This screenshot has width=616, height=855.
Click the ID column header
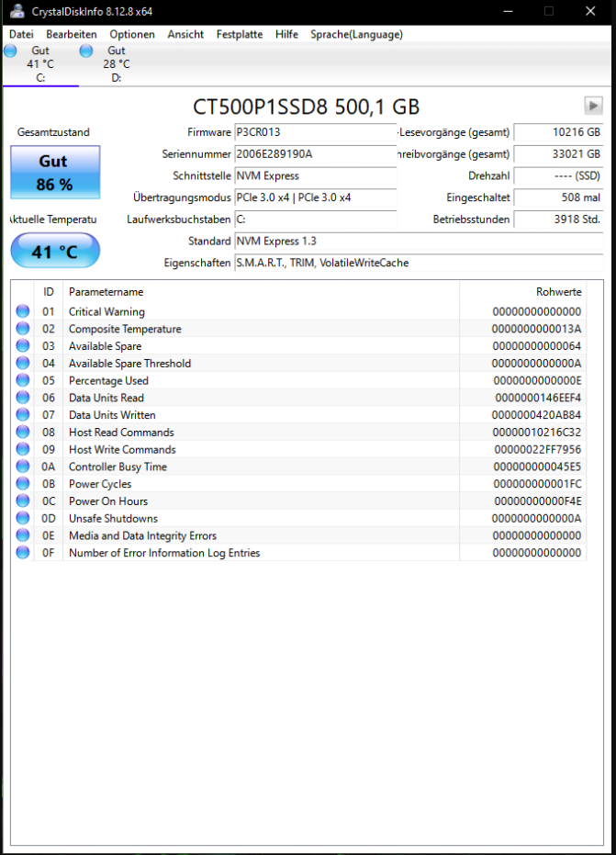[x=49, y=292]
